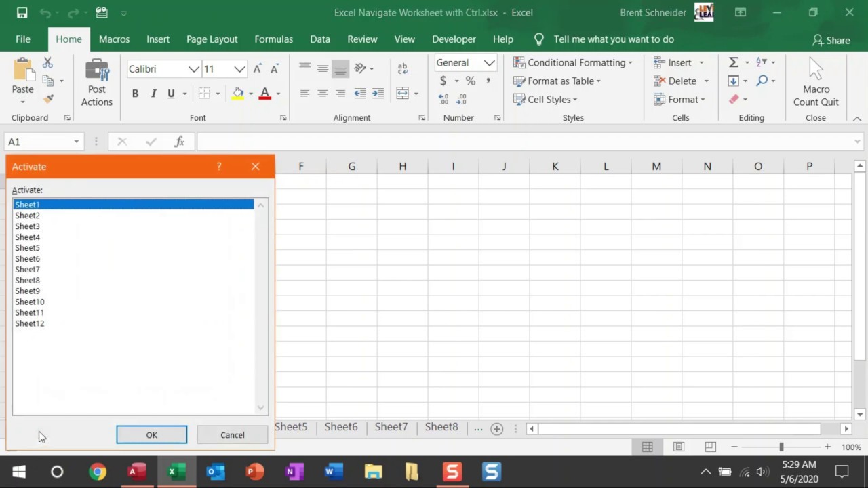
Task: Click the Fill down arrow icon
Action: click(733, 81)
